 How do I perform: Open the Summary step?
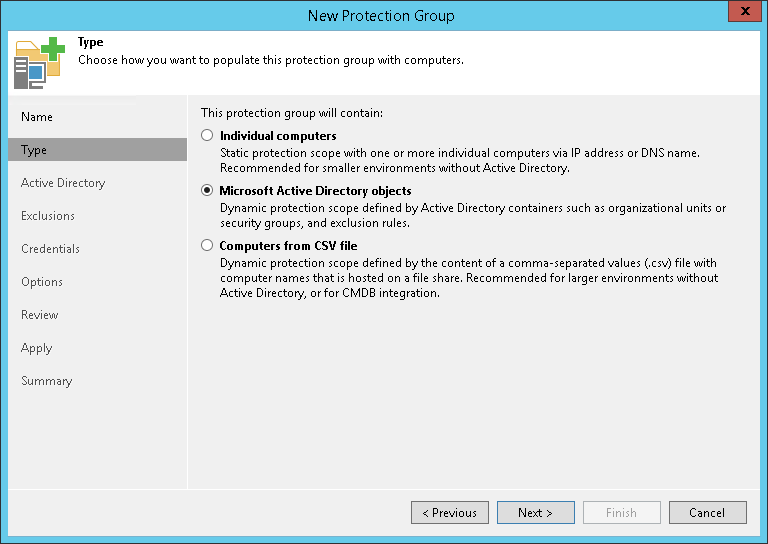click(46, 381)
